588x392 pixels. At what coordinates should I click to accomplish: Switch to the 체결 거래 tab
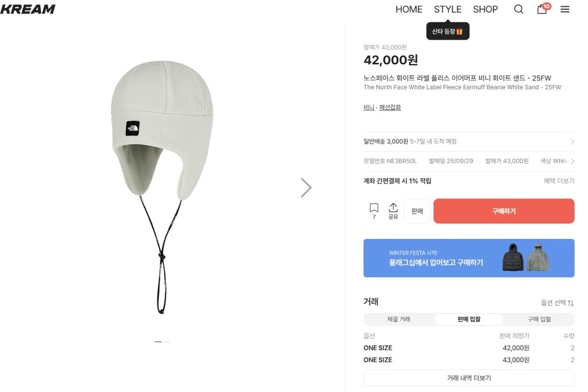coord(399,319)
